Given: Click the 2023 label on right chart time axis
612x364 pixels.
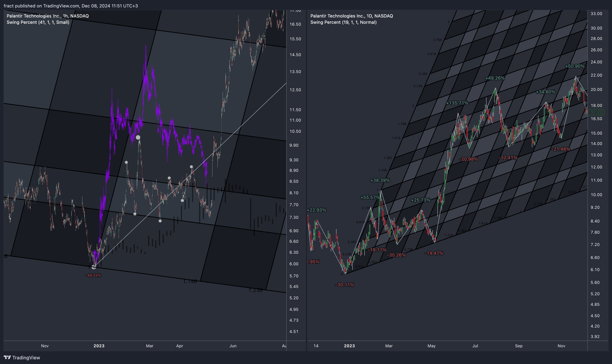Looking at the screenshot, I should pyautogui.click(x=349, y=346).
